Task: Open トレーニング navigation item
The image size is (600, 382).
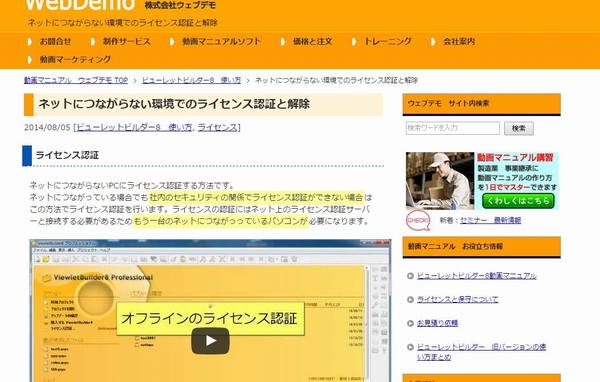Action: 388,41
